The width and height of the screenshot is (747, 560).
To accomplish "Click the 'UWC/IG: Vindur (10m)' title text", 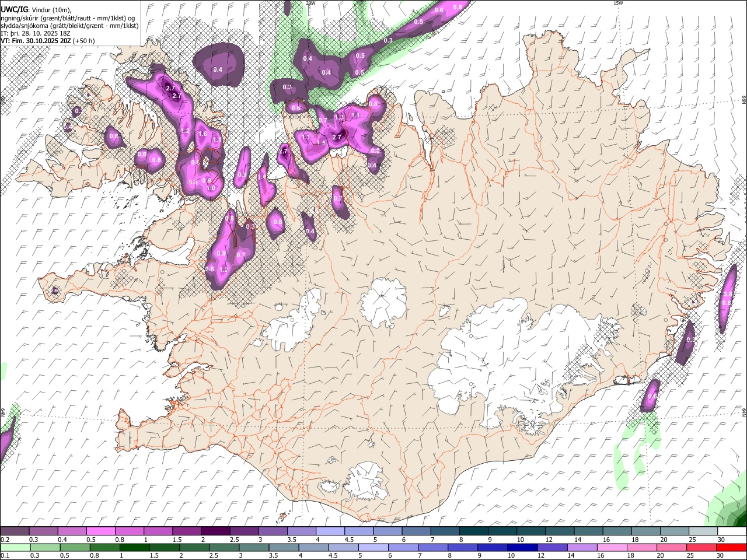I will [36, 9].
